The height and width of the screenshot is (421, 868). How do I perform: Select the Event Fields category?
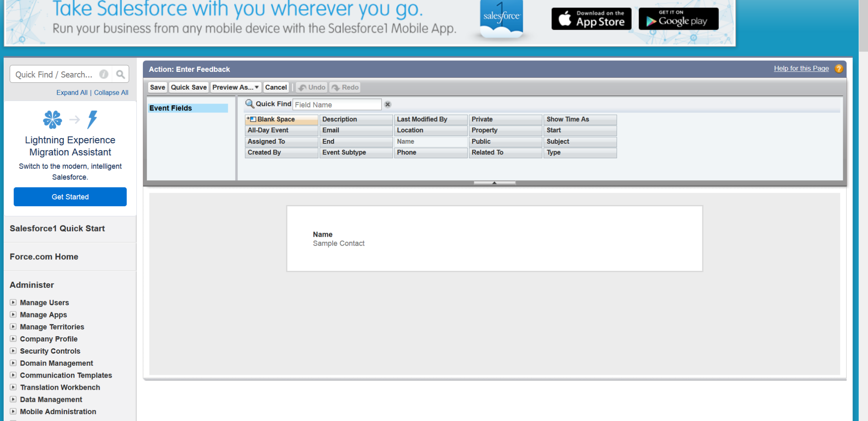188,108
